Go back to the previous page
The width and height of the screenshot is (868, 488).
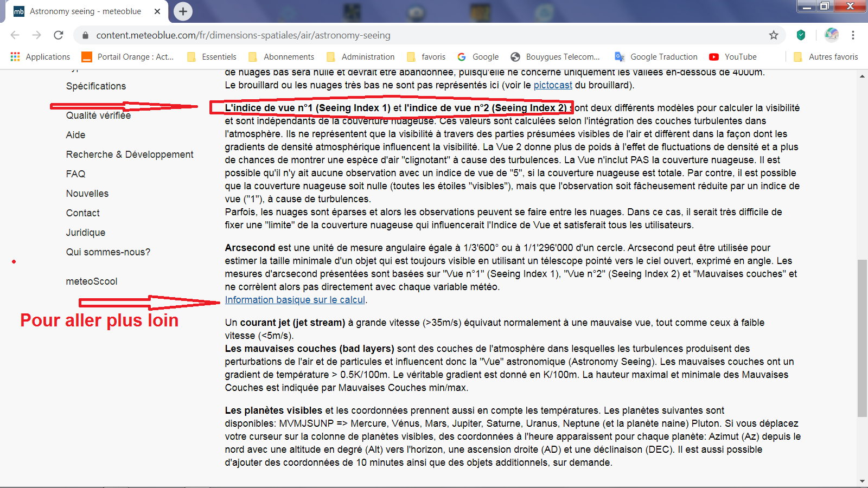(15, 35)
